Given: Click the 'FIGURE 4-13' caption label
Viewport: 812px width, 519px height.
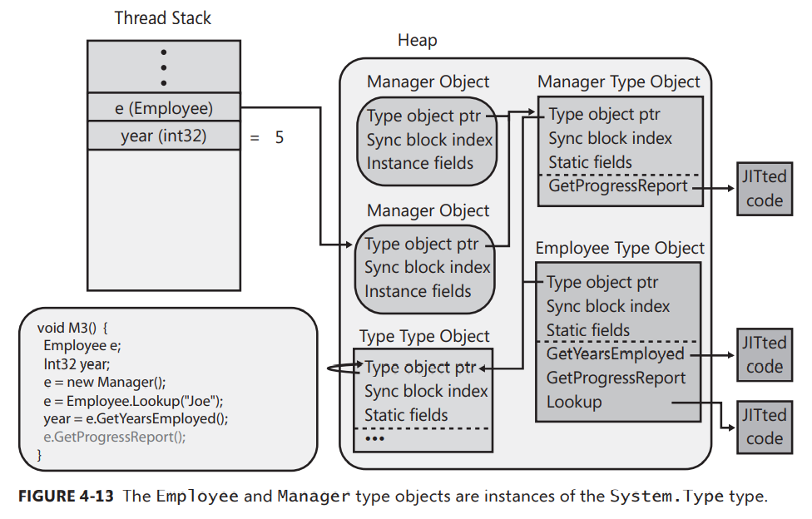Looking at the screenshot, I should [67, 497].
